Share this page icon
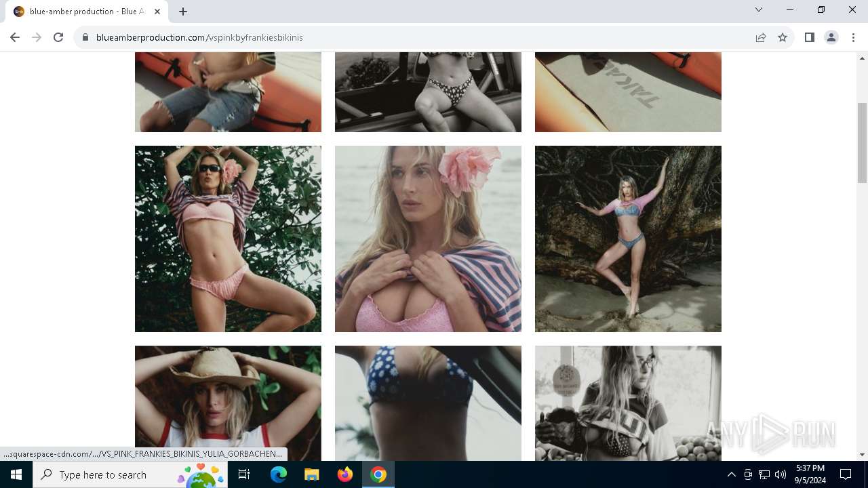Image resolution: width=868 pixels, height=488 pixels. pyautogui.click(x=761, y=37)
